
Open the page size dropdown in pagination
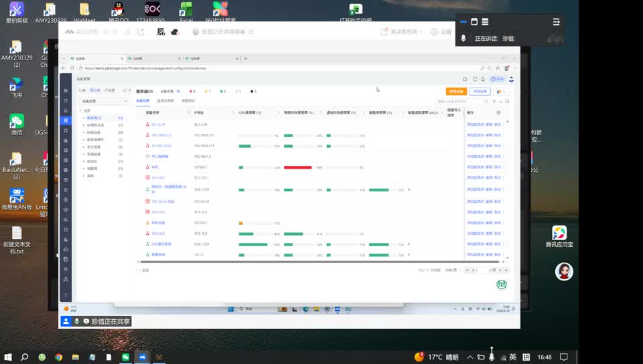point(451,270)
